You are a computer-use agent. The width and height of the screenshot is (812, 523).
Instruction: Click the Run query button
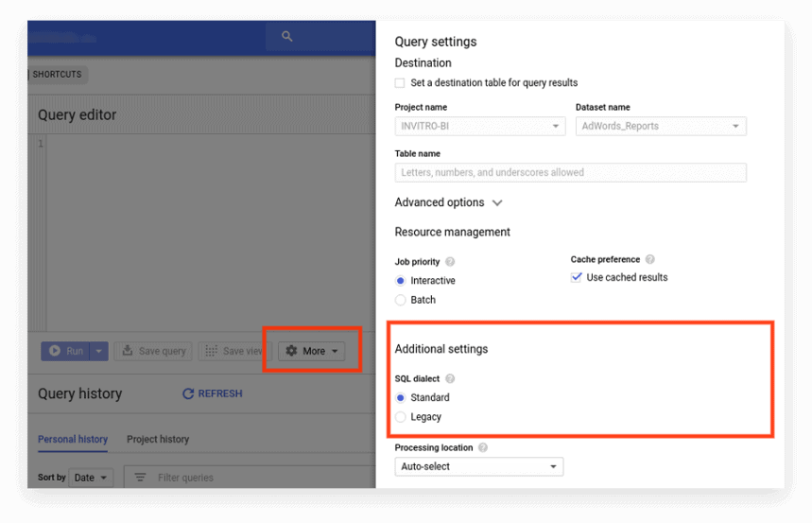click(65, 351)
